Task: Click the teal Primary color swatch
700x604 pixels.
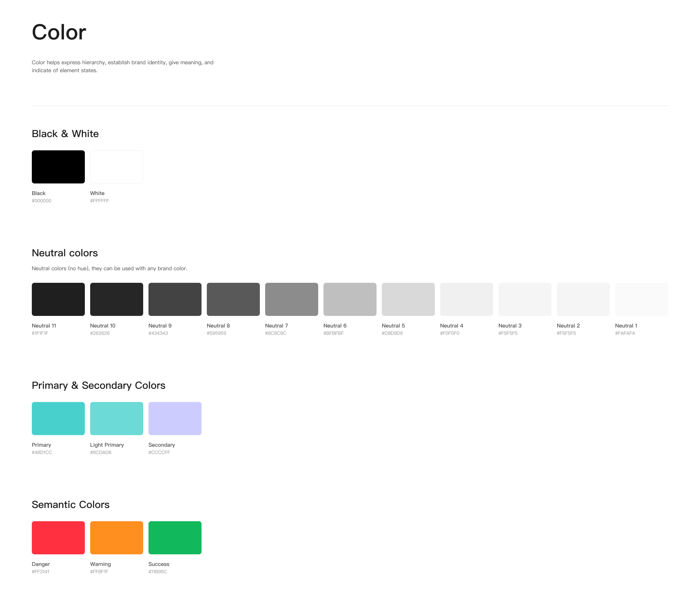Action: point(58,418)
